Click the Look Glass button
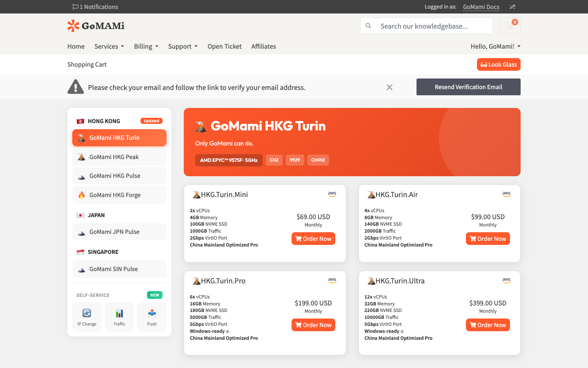The image size is (588, 368). tap(499, 65)
